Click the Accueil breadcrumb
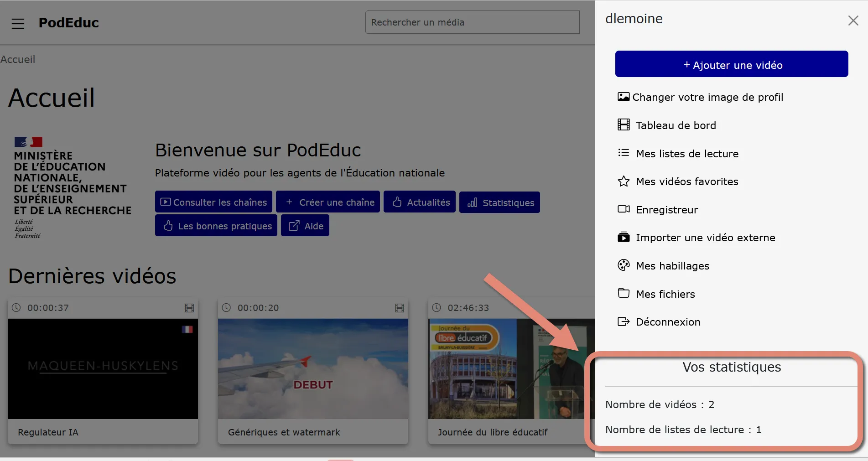The image size is (868, 461). (18, 59)
